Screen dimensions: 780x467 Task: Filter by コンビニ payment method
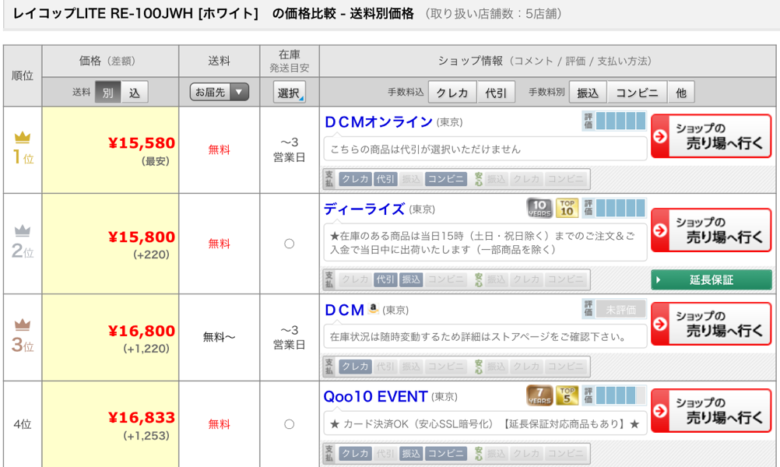(637, 93)
